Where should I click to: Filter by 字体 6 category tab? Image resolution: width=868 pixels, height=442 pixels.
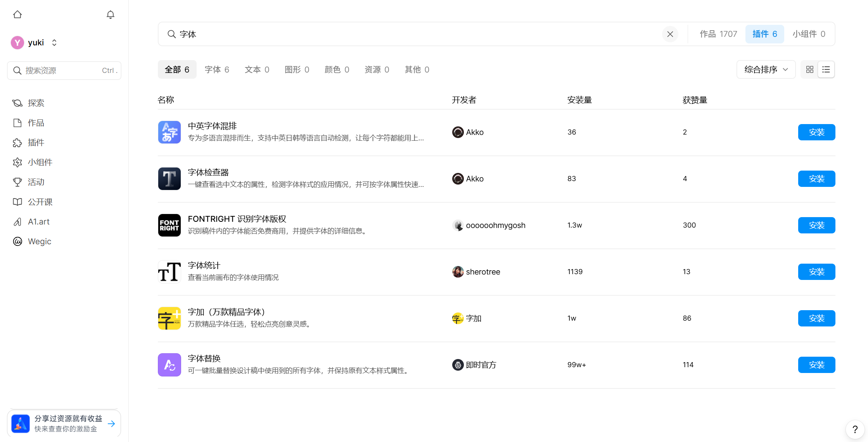pos(217,69)
